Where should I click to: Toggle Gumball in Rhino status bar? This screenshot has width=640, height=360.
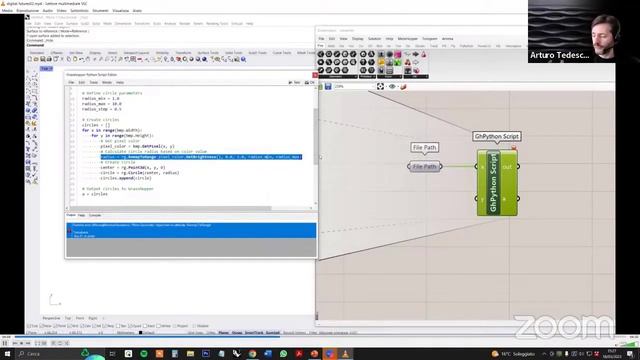coord(273,333)
